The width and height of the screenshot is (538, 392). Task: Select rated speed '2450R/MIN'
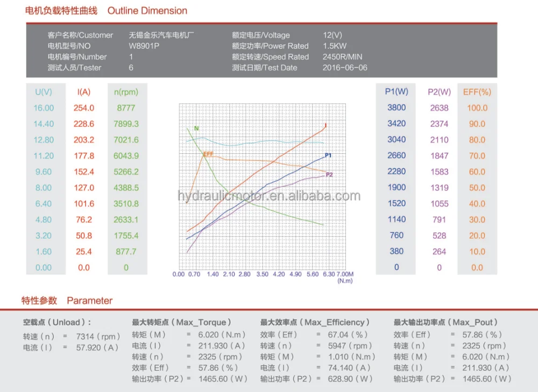pyautogui.click(x=342, y=57)
